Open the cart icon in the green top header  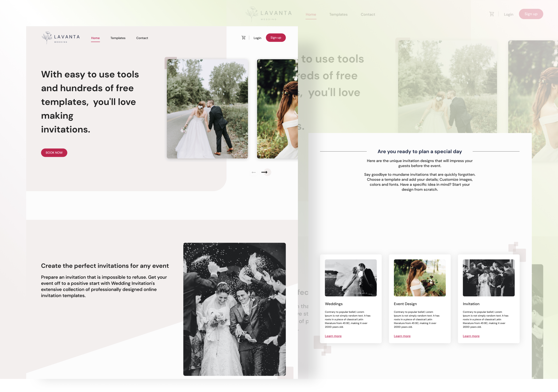(492, 14)
